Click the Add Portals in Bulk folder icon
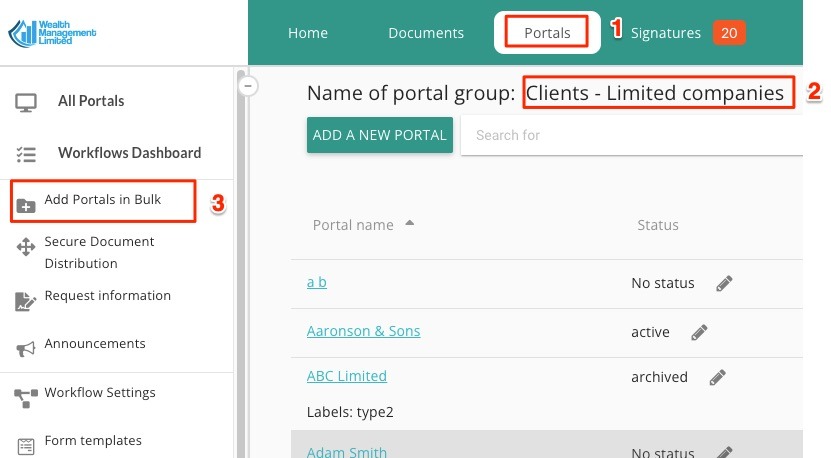Image resolution: width=831 pixels, height=458 pixels. 27,204
